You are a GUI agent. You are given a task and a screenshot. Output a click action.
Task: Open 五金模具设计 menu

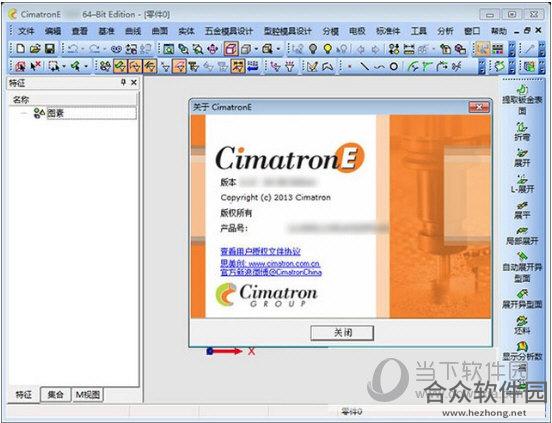[229, 31]
